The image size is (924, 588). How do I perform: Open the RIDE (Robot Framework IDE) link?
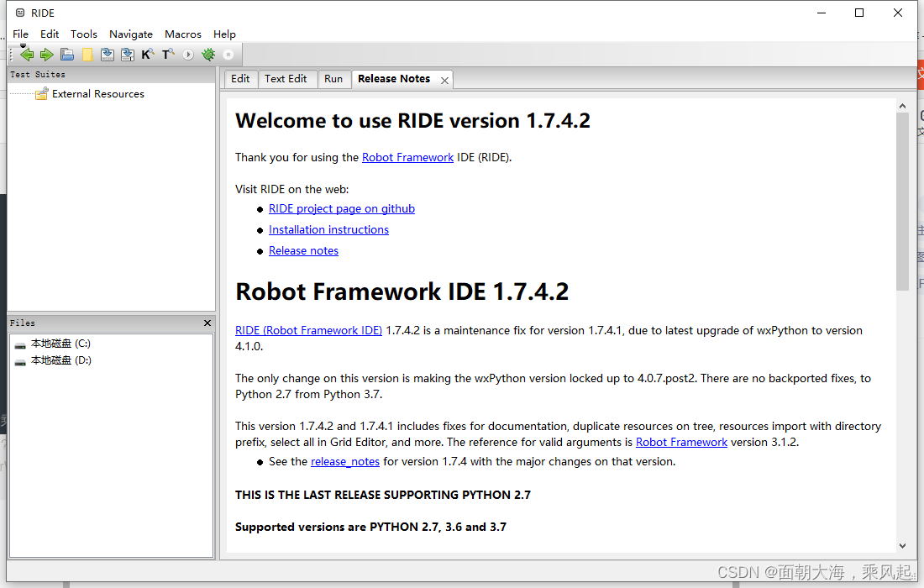coord(309,330)
